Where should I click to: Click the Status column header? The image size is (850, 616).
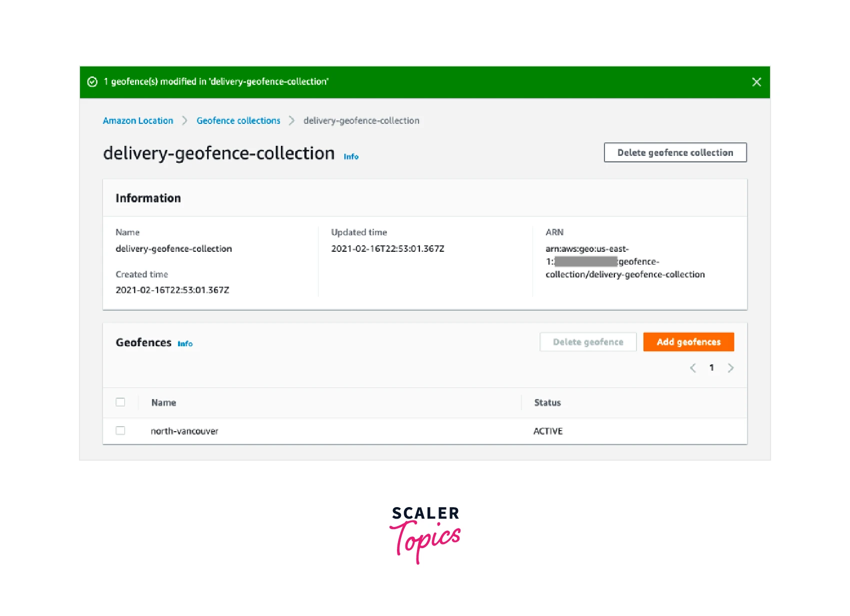pos(547,403)
